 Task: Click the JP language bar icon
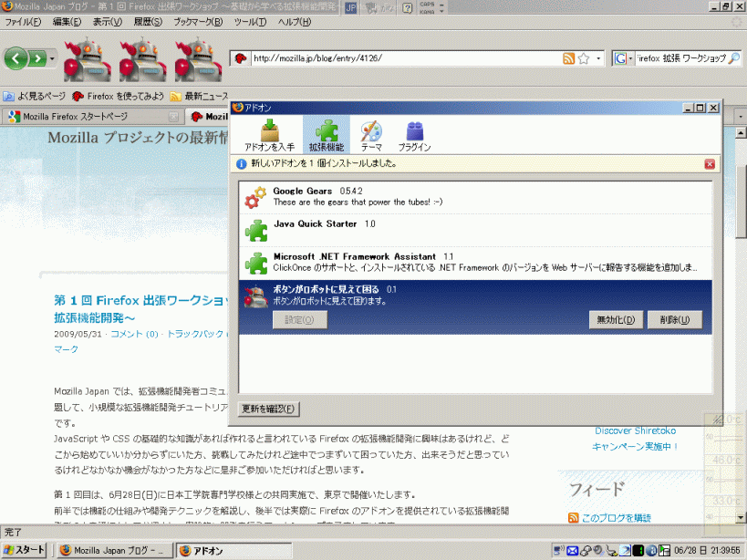pyautogui.click(x=350, y=7)
